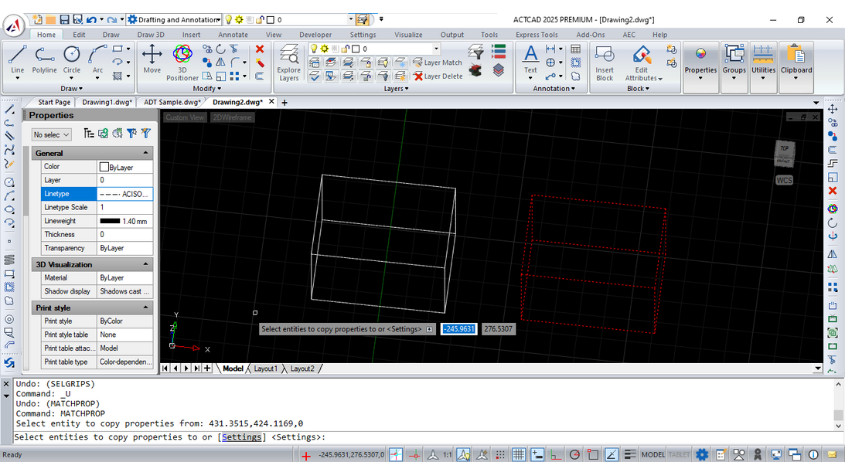Image resolution: width=845 pixels, height=475 pixels.
Task: Add a new drawing tab with plus
Action: (285, 102)
